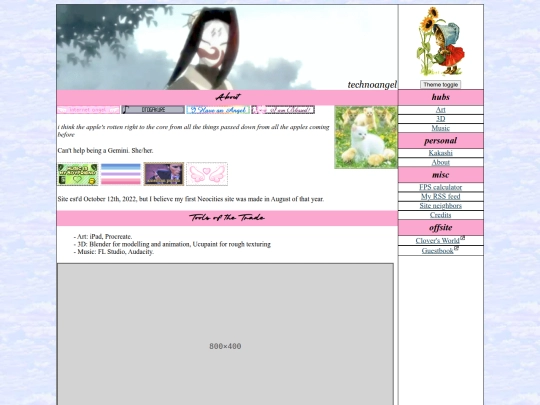Go to the Kakashi page
The image size is (540, 405).
440,153
